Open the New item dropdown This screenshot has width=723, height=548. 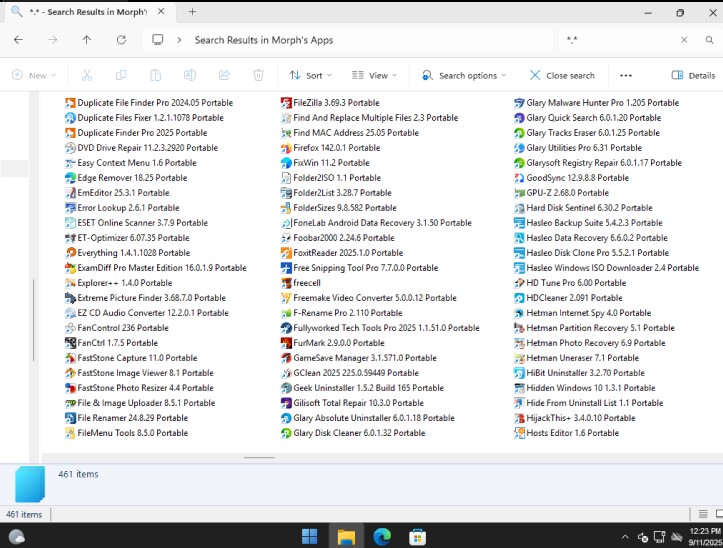coord(34,75)
